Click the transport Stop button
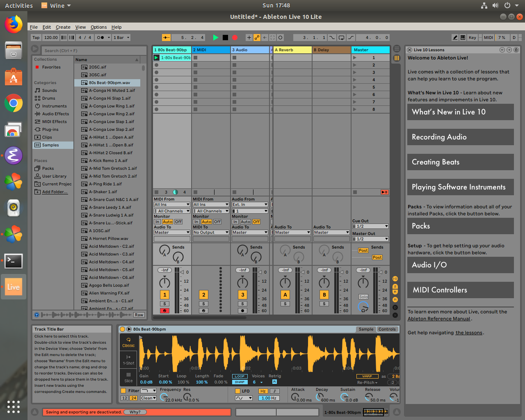This screenshot has height=420, width=525. coord(225,37)
